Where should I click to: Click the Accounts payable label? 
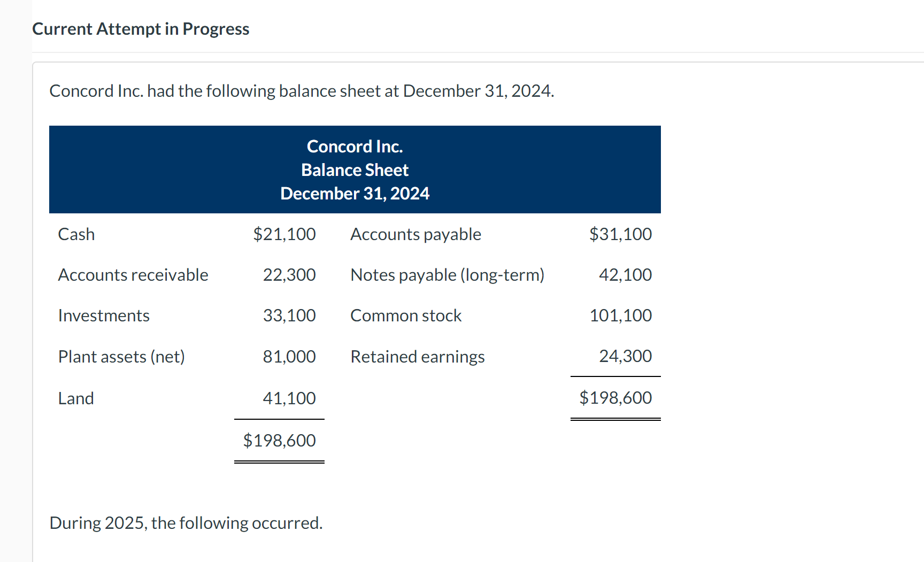point(415,234)
